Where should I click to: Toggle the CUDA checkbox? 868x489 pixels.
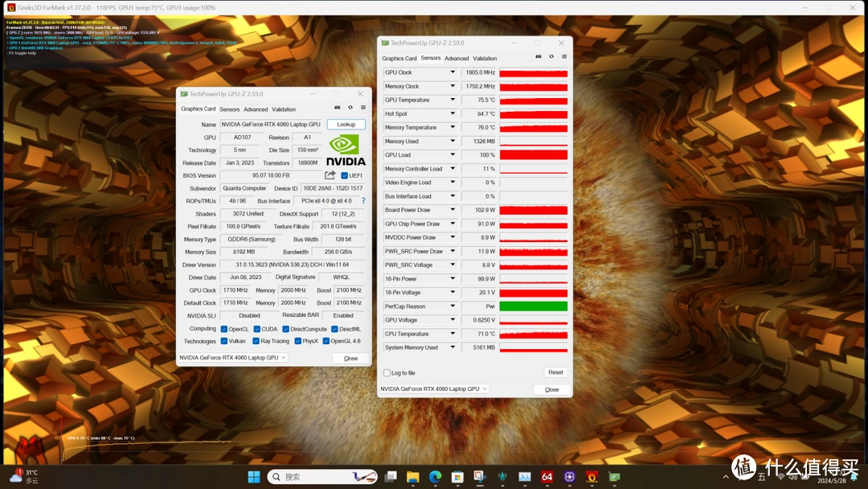pos(257,329)
